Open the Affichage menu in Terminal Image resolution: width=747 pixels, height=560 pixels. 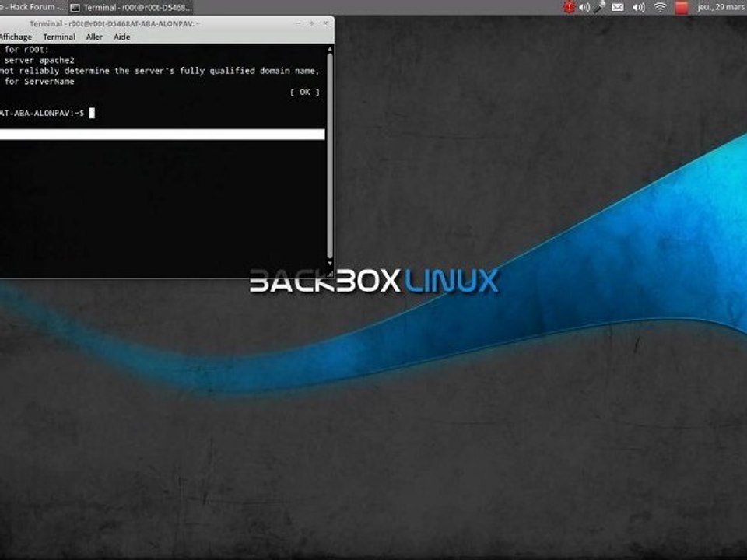(16, 37)
